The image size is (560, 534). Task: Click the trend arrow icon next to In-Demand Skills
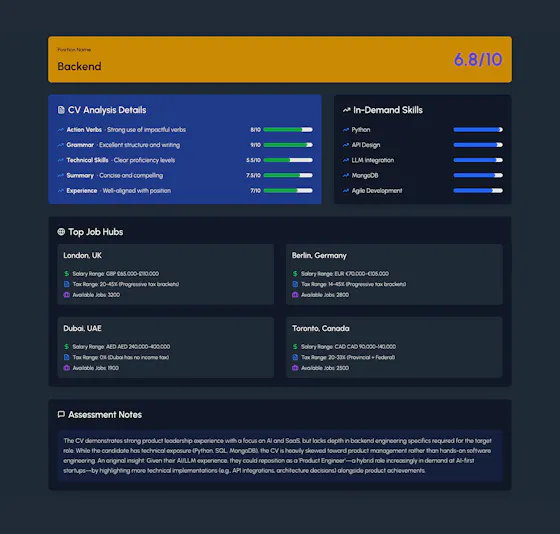346,110
